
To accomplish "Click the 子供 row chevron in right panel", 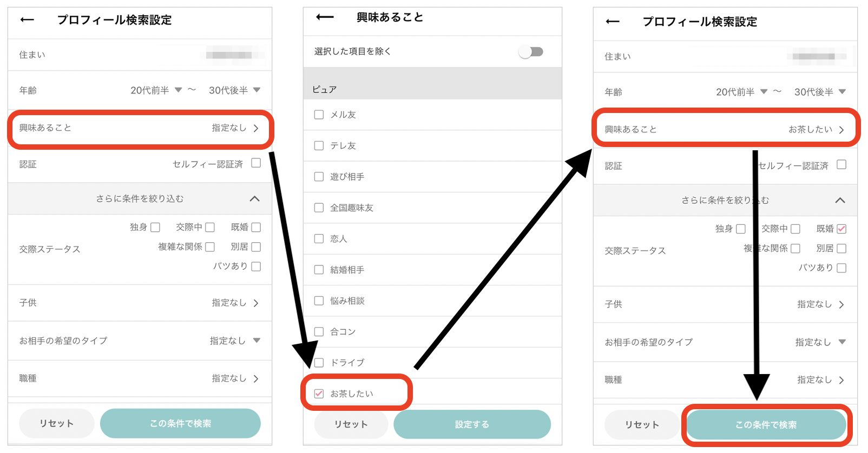I will tap(841, 305).
